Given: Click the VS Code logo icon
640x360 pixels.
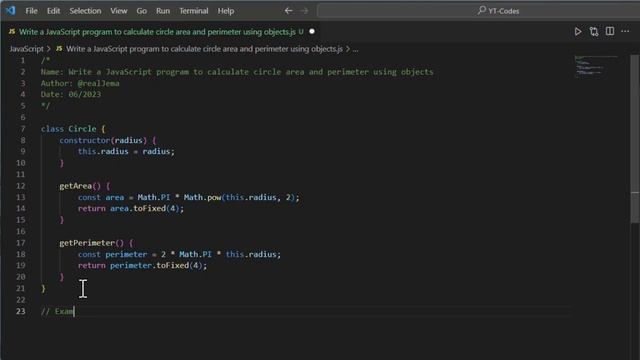Looking at the screenshot, I should coord(11,11).
